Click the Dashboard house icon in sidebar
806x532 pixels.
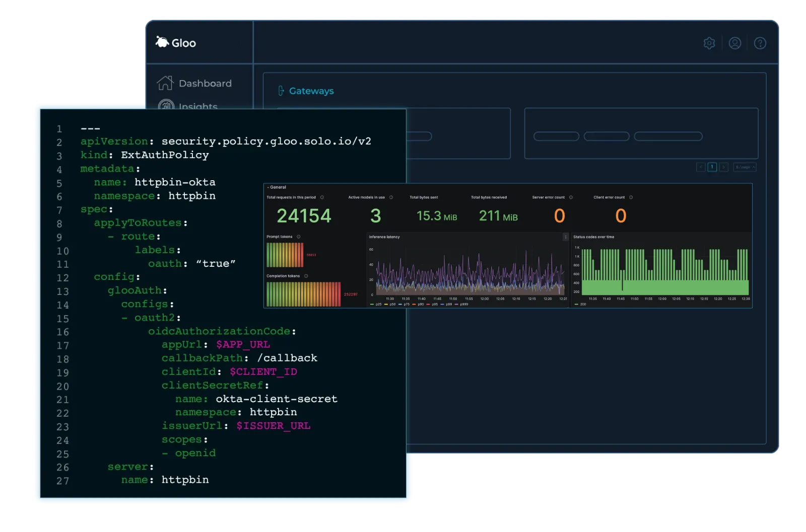165,83
